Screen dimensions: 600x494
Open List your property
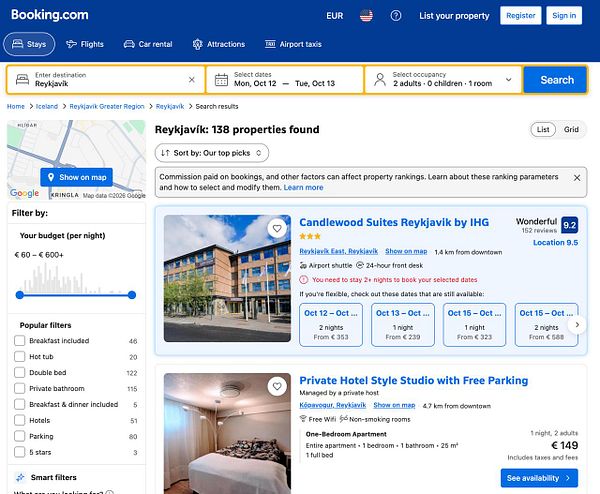tap(454, 16)
